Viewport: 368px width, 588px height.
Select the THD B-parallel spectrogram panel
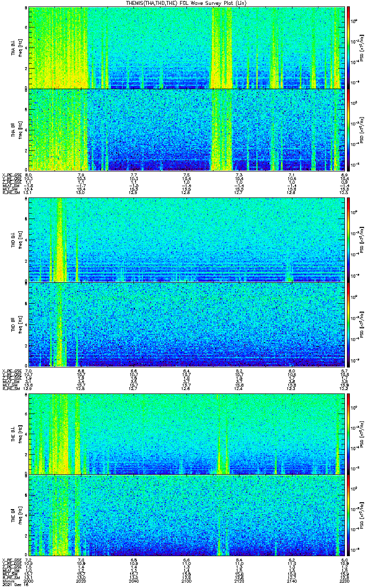coord(185,324)
